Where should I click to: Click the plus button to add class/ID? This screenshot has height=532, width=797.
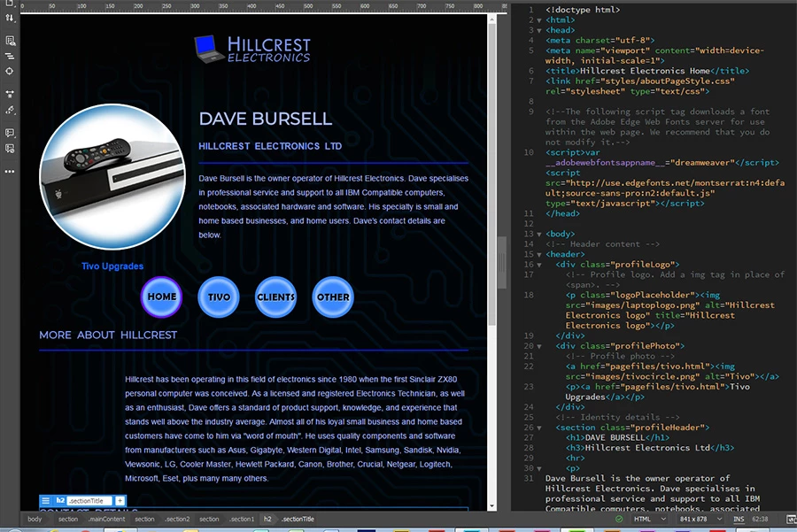[120, 500]
